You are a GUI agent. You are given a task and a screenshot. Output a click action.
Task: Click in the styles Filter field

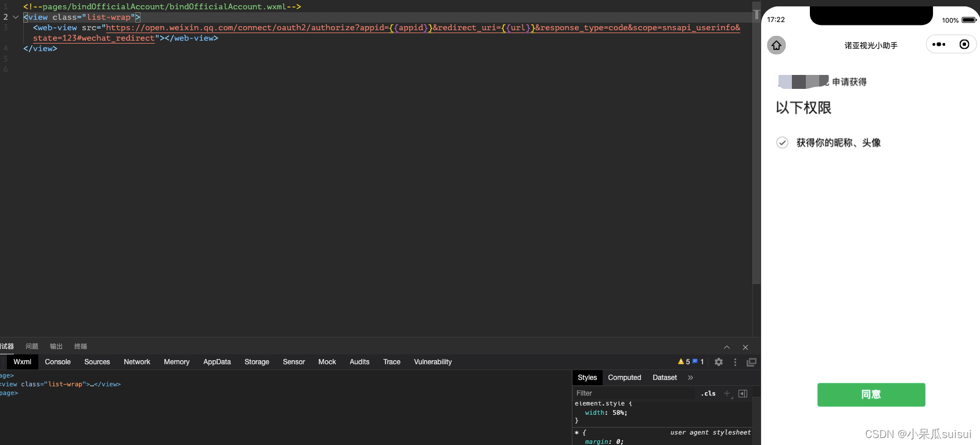pyautogui.click(x=635, y=393)
